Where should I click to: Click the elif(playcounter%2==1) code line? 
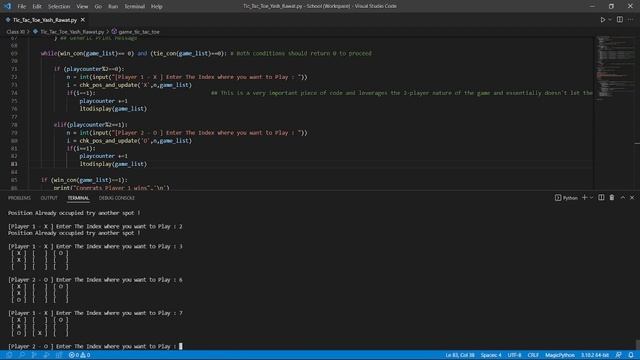click(91, 125)
